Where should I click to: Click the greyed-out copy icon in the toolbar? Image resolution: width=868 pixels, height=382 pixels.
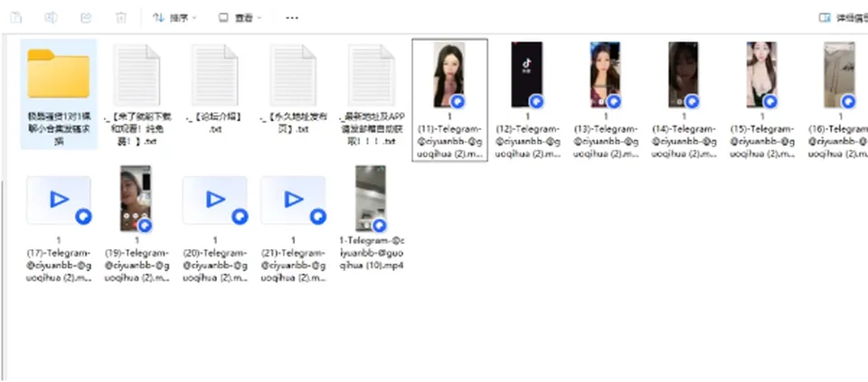(x=16, y=18)
